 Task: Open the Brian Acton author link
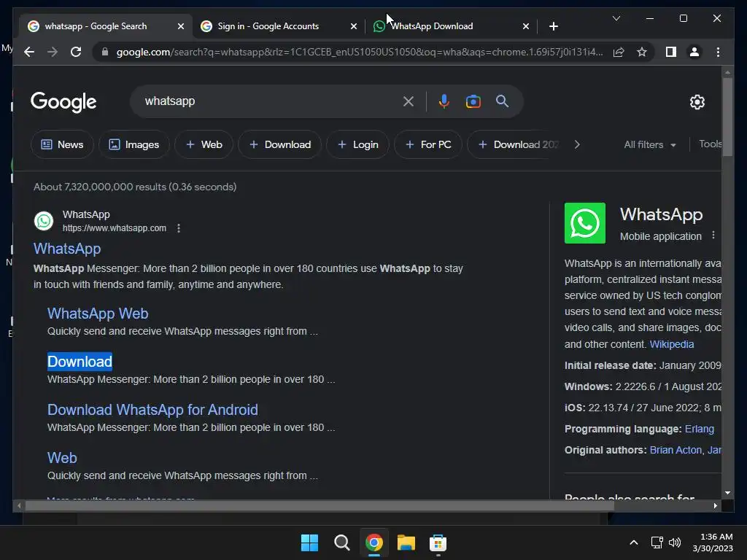(x=676, y=450)
